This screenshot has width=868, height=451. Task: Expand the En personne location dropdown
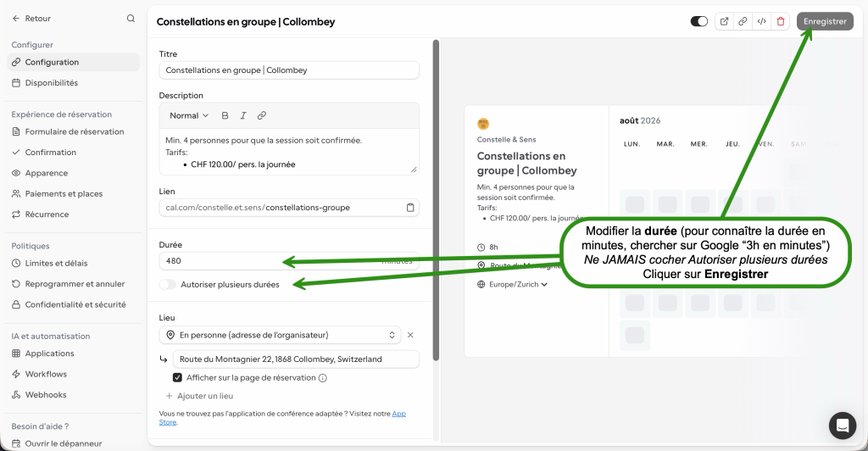point(288,335)
